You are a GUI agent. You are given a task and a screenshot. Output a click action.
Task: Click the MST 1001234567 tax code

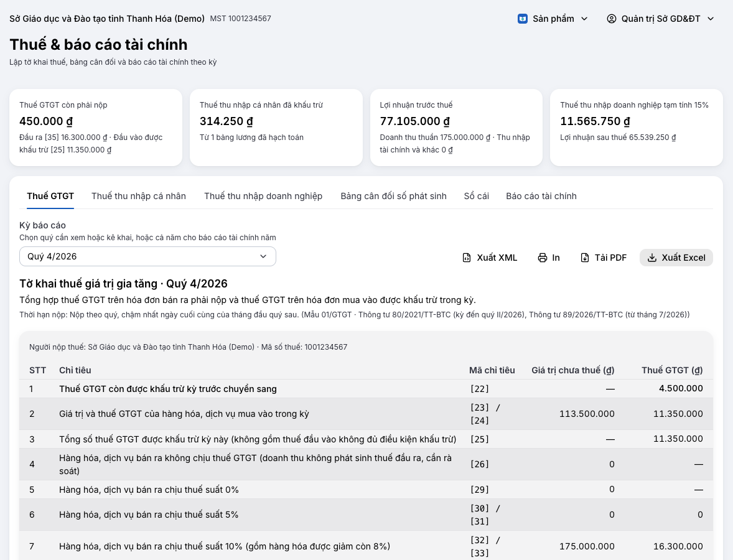click(240, 19)
